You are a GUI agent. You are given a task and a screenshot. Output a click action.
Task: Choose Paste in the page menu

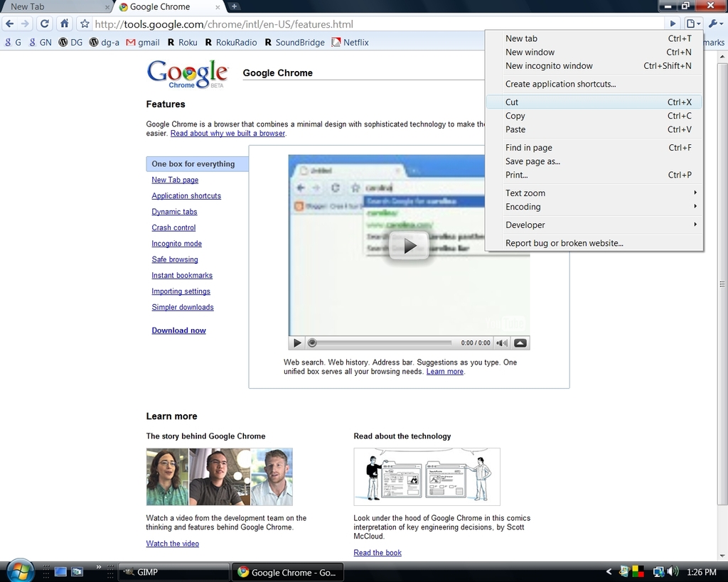[x=594, y=129]
